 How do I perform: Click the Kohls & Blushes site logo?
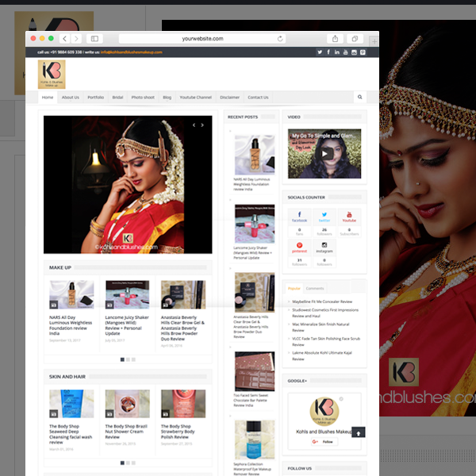[x=52, y=75]
